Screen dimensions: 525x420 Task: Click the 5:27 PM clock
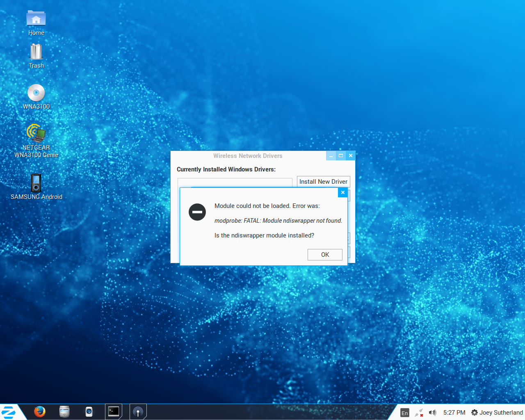454,413
